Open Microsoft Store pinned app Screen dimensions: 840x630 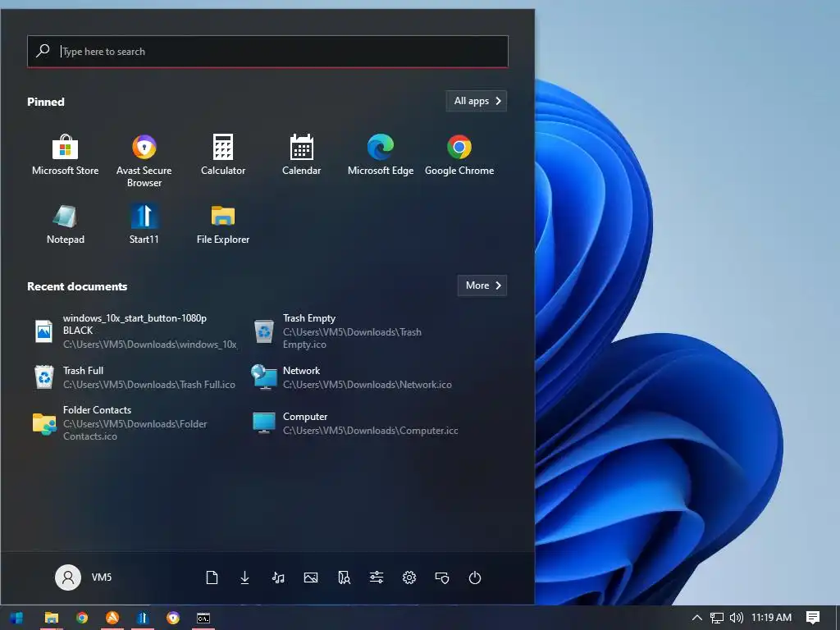[65, 155]
